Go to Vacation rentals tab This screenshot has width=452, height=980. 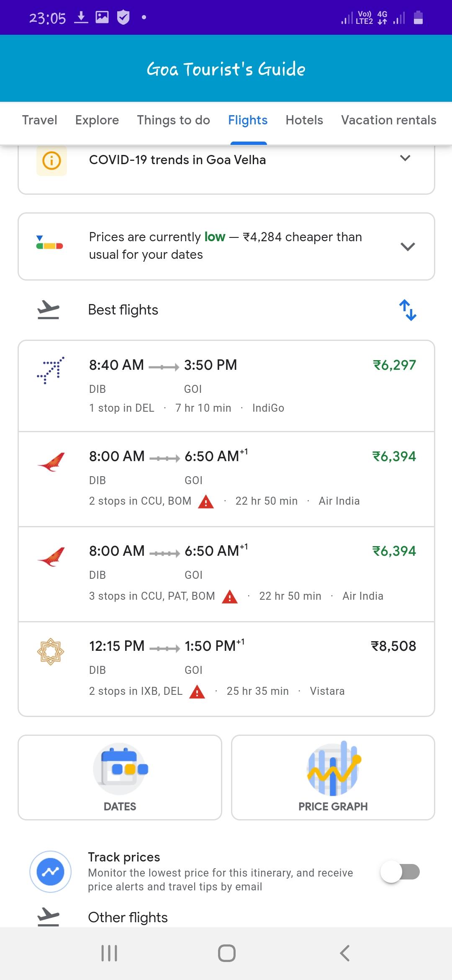click(389, 120)
